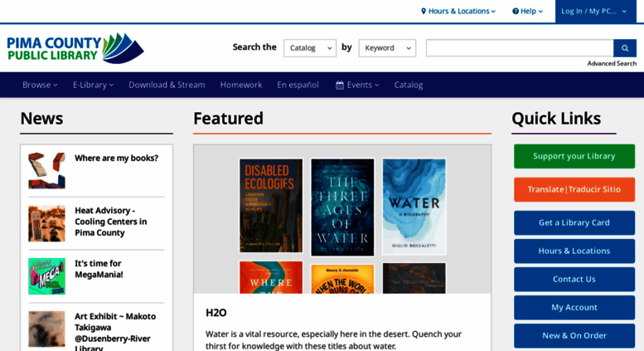
Task: Expand the E-Library navigation menu
Action: coord(93,85)
